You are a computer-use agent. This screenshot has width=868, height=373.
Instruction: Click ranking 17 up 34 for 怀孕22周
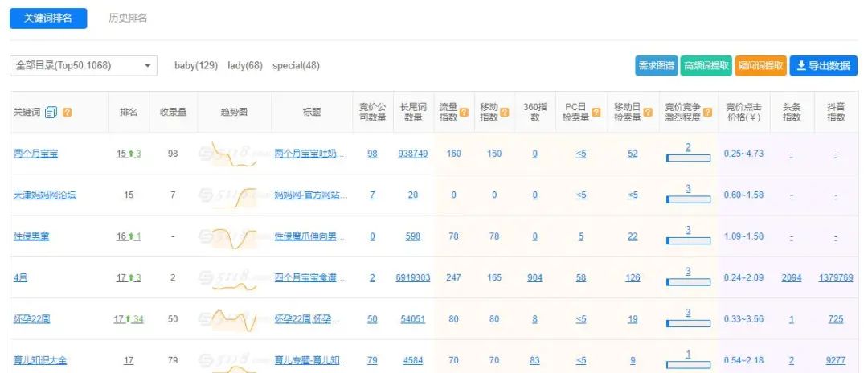(x=129, y=319)
